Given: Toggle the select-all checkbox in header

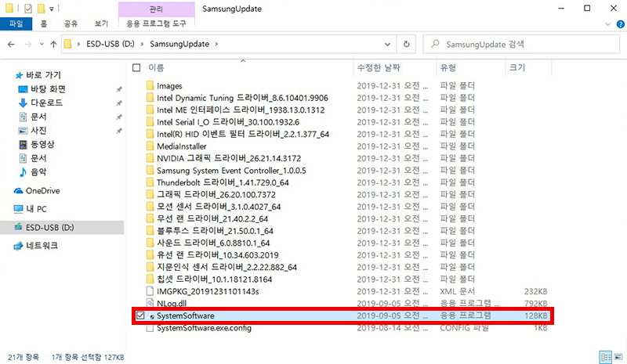Looking at the screenshot, I should tap(136, 67).
